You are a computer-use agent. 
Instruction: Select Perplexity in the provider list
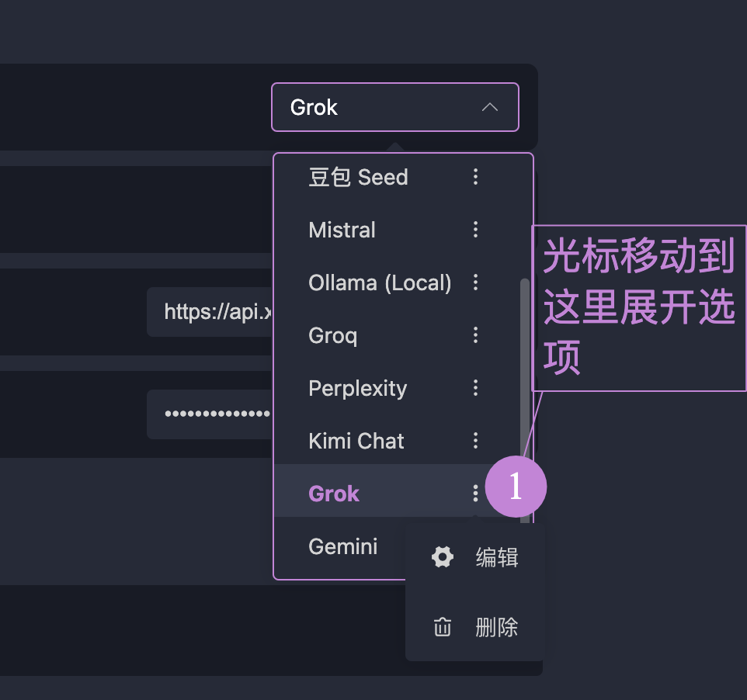coord(358,388)
